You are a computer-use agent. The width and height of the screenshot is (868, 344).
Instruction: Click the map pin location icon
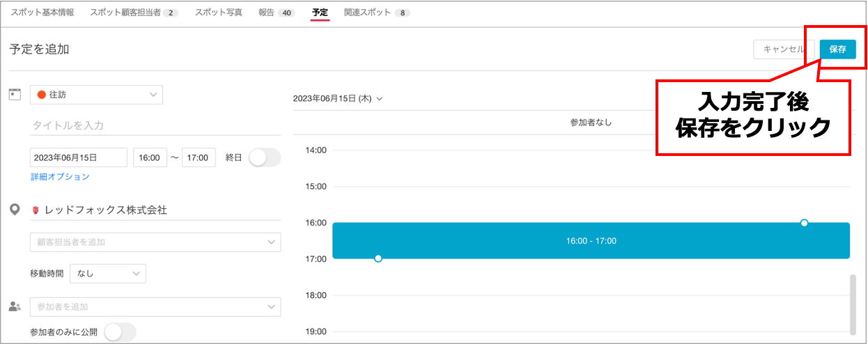pos(14,210)
